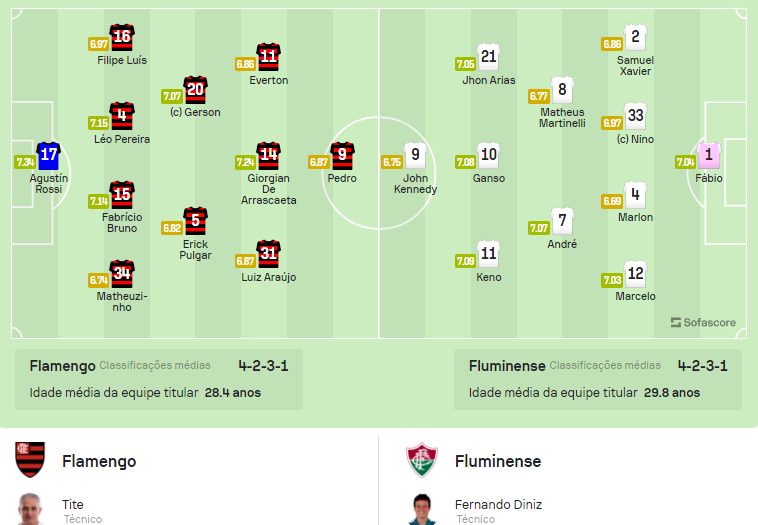Select Filipe Luís's number 16 shirt
This screenshot has width=758, height=525.
coord(122,38)
